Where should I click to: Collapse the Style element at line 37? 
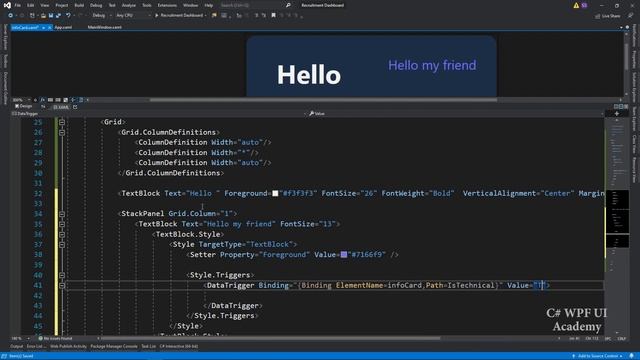62,244
